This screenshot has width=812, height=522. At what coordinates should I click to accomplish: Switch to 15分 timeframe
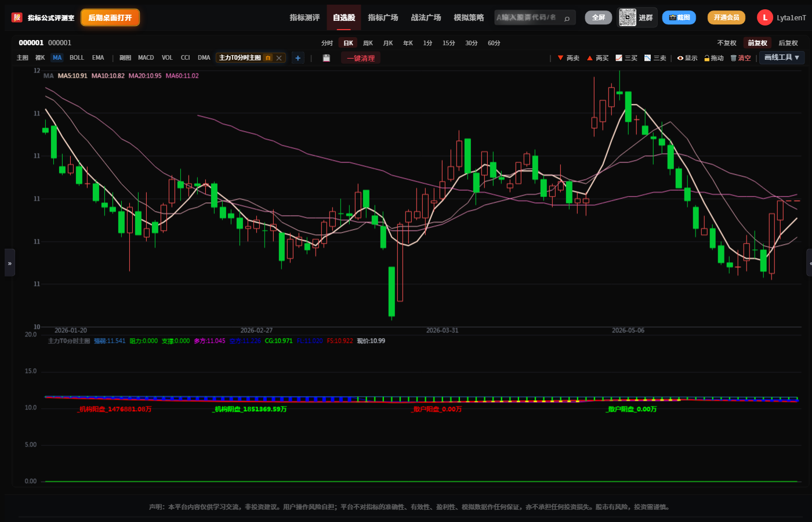coord(449,43)
